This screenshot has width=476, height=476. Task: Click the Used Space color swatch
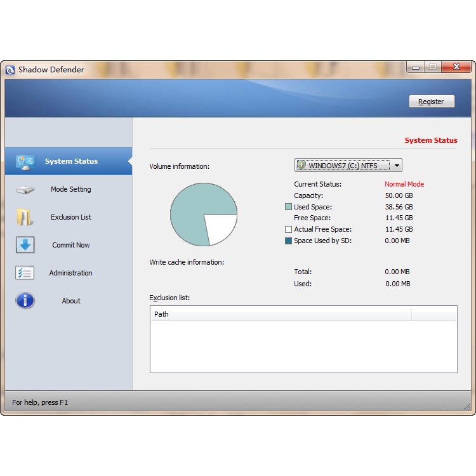pyautogui.click(x=289, y=207)
